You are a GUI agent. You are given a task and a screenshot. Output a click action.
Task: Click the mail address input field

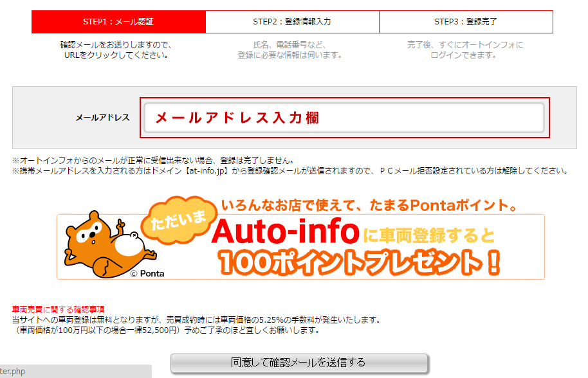pyautogui.click(x=344, y=118)
